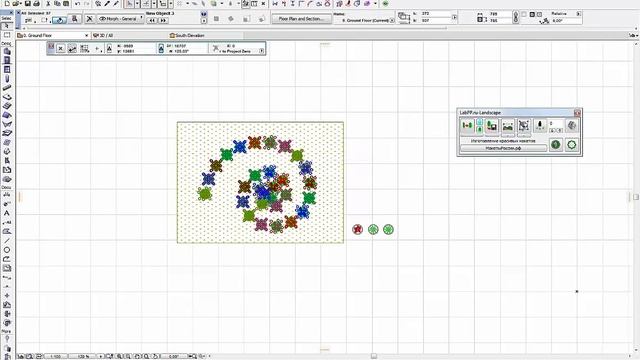The height and width of the screenshot is (360, 640).
Task: Select the Marquee tool in toolbox
Action: (x=7, y=36)
